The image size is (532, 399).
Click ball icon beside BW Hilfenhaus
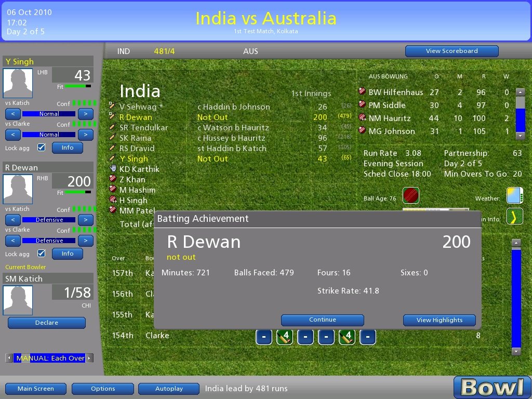[x=362, y=91]
